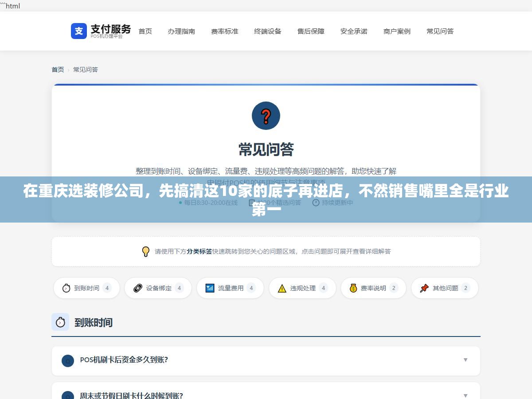The image size is (532, 399).
Task: Go to 办理指南 in top navigation
Action: point(181,31)
